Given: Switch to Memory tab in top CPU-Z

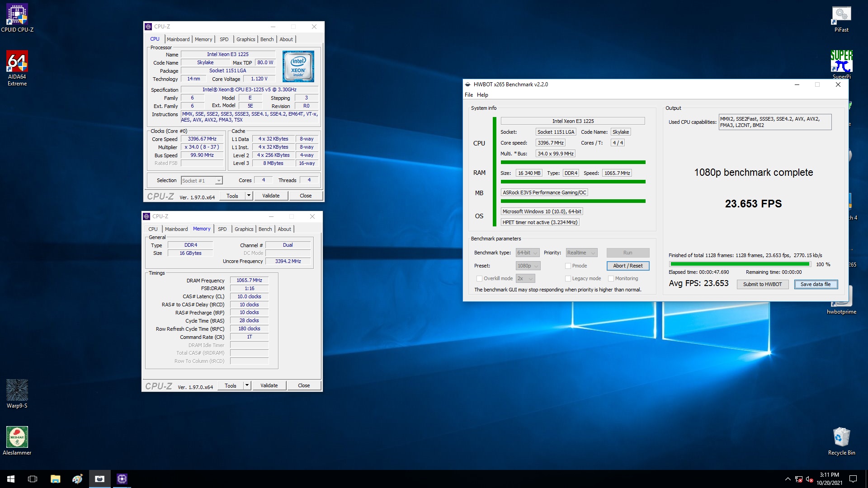Looking at the screenshot, I should click(203, 39).
